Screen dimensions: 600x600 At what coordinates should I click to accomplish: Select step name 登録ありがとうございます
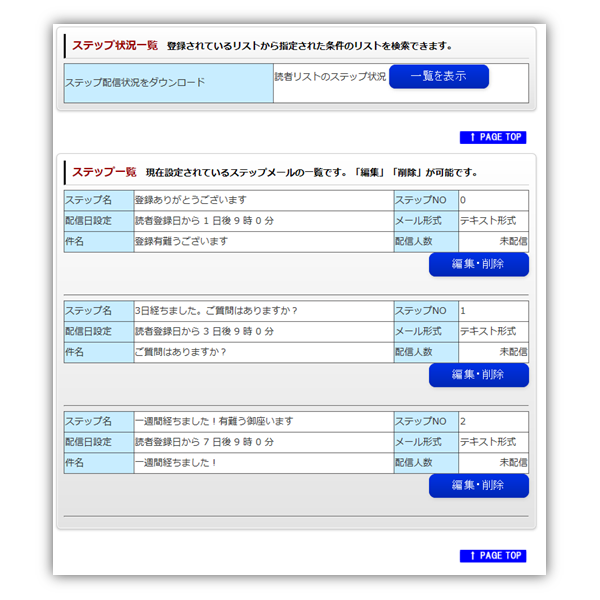(191, 200)
